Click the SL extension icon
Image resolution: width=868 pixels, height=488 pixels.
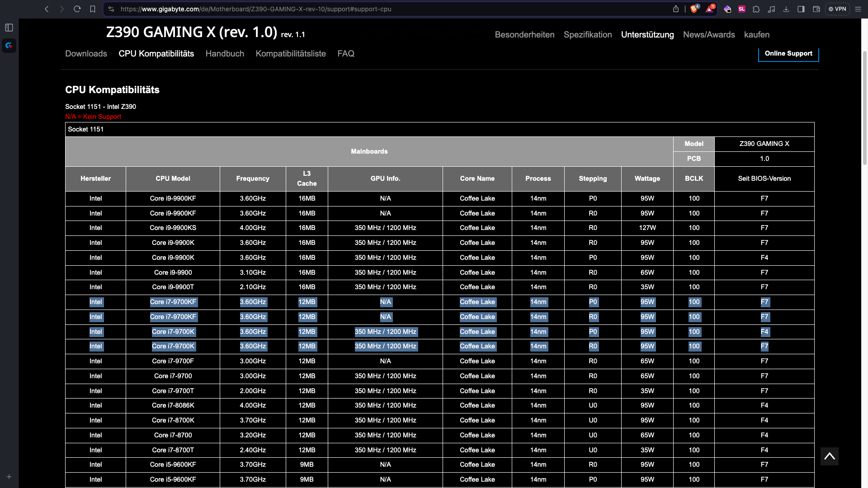[742, 9]
